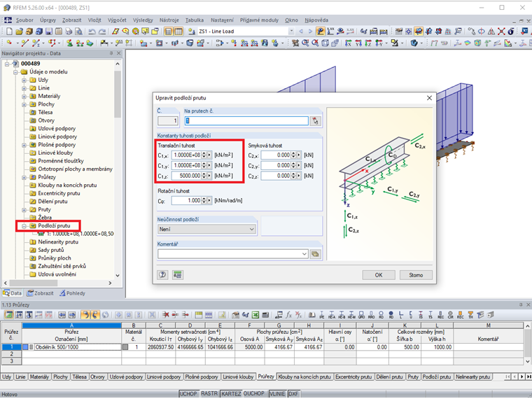Open the Přídavné moduly menu
Screen dimensions: 532x399
click(259, 20)
